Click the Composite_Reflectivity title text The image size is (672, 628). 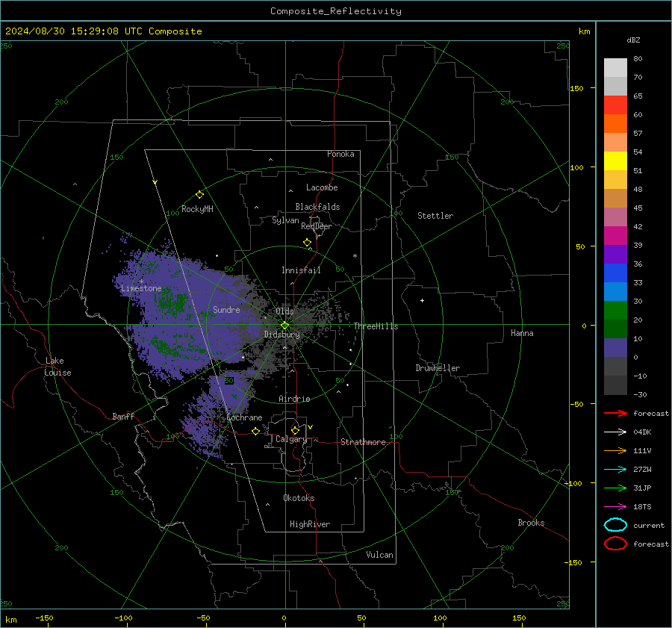336,11
